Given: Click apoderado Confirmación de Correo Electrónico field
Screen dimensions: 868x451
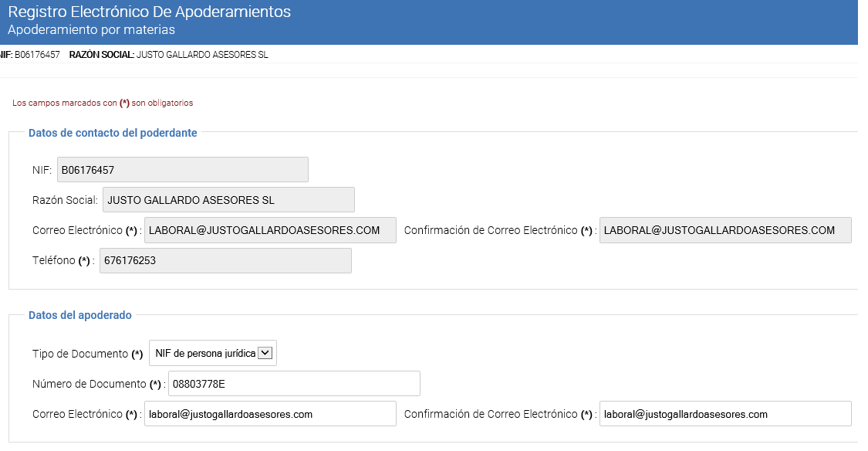Looking at the screenshot, I should tap(725, 414).
